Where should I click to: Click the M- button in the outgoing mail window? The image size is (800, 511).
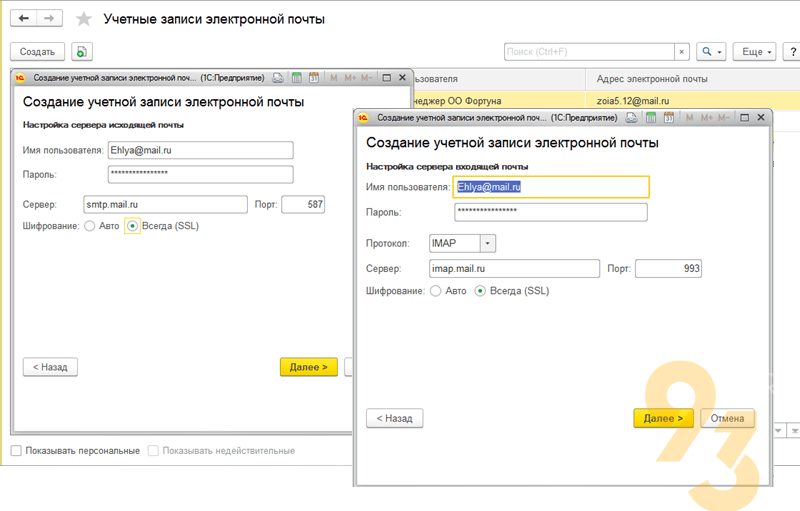[x=366, y=78]
